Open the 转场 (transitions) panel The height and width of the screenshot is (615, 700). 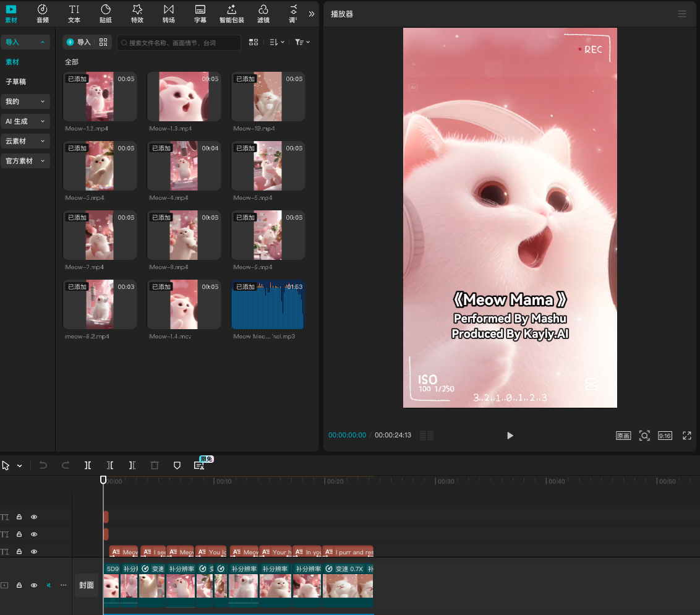coord(169,13)
